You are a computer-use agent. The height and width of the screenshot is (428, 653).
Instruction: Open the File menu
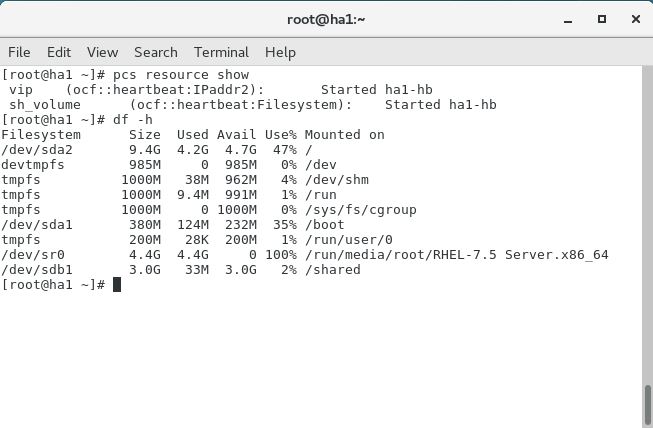tap(19, 52)
